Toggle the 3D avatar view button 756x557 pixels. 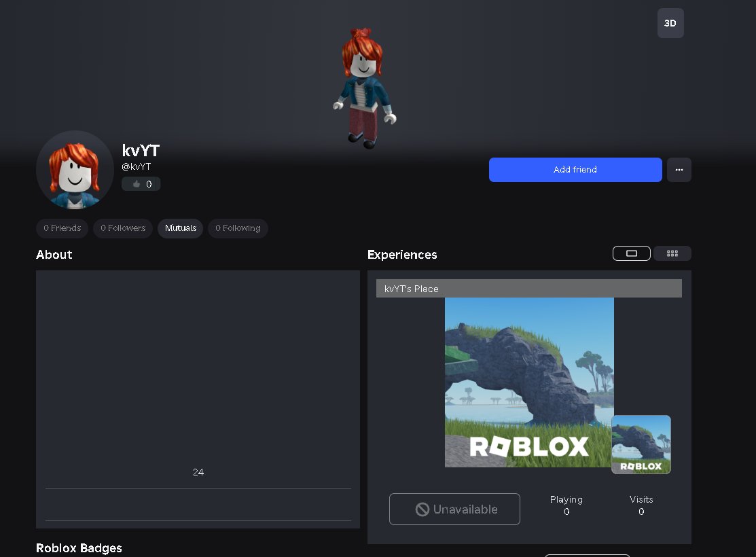(670, 23)
